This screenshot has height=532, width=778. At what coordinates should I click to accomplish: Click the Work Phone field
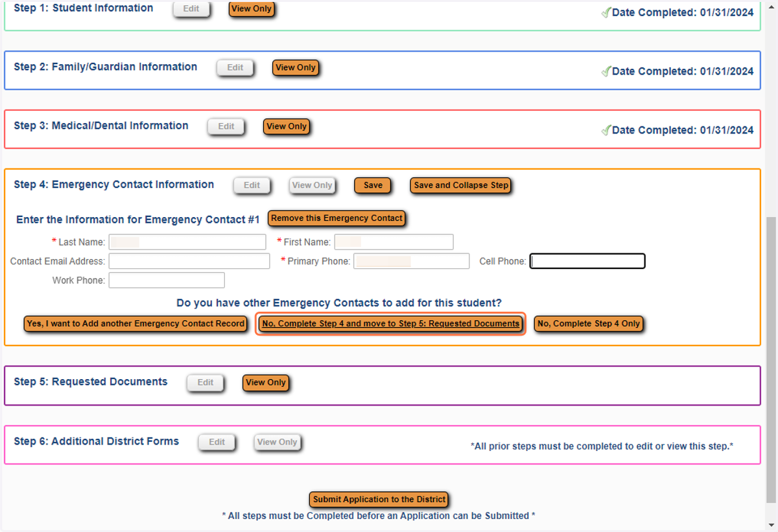click(167, 281)
